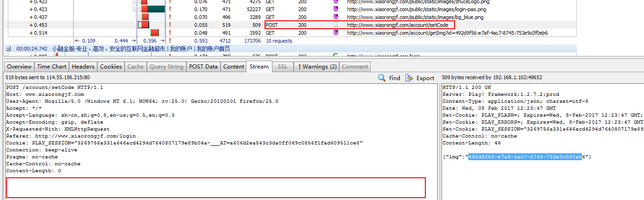Select the account/setCode request URL

397,25
